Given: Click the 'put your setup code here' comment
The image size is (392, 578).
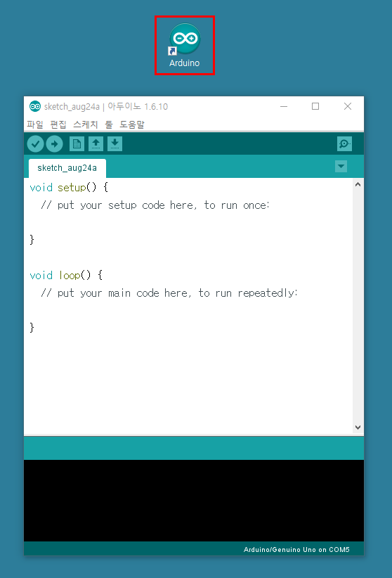Looking at the screenshot, I should click(155, 205).
